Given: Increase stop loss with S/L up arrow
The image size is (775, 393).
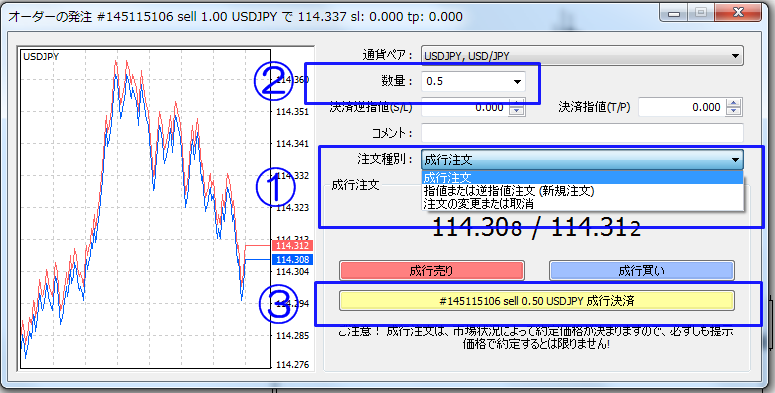Looking at the screenshot, I should (517, 103).
